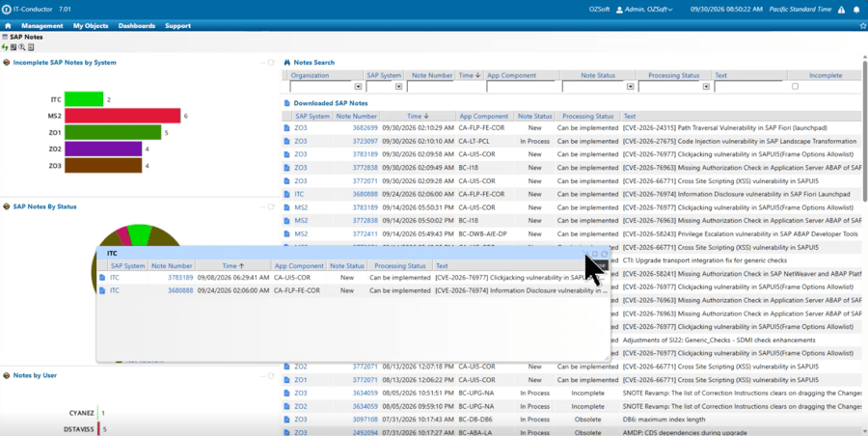Click 'Pacific Standard Time' in the header
Image resolution: width=868 pixels, height=436 pixels.
(x=800, y=10)
